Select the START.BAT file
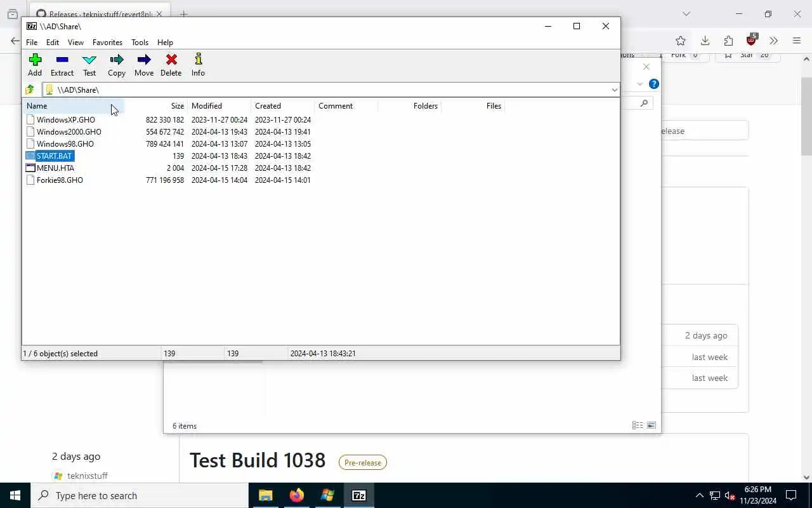This screenshot has width=812, height=508. click(54, 156)
